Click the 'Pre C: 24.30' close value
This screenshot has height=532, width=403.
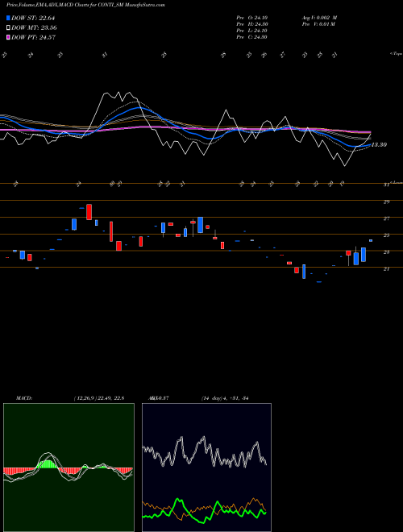coord(251,37)
